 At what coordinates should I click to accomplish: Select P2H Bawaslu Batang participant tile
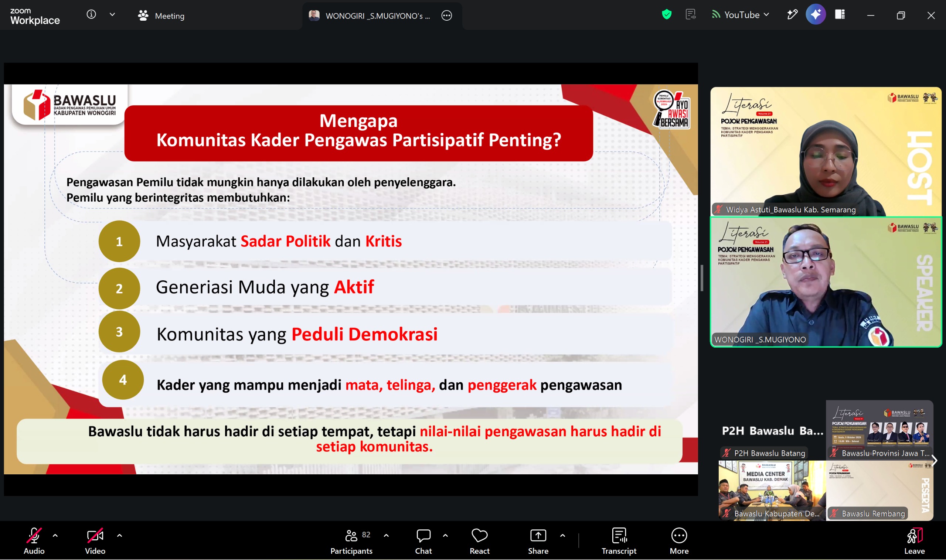click(772, 430)
